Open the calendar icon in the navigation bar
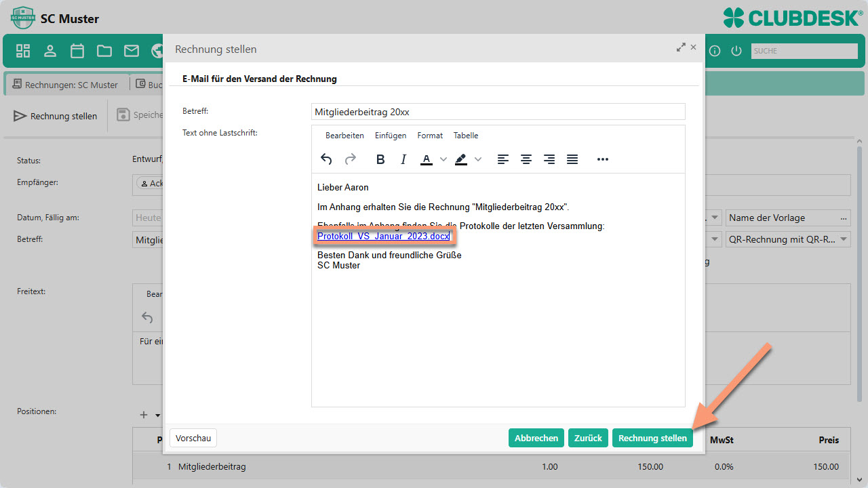Image resolution: width=868 pixels, height=488 pixels. click(x=77, y=51)
